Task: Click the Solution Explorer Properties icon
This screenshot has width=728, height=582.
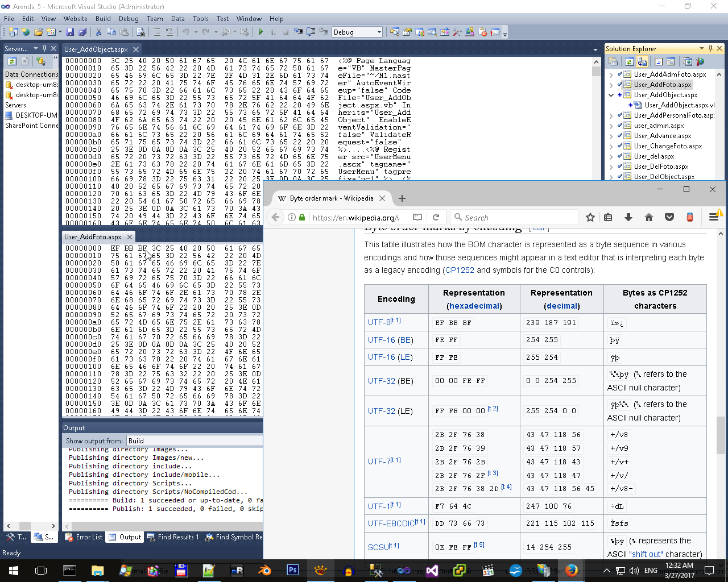Action: (x=613, y=61)
